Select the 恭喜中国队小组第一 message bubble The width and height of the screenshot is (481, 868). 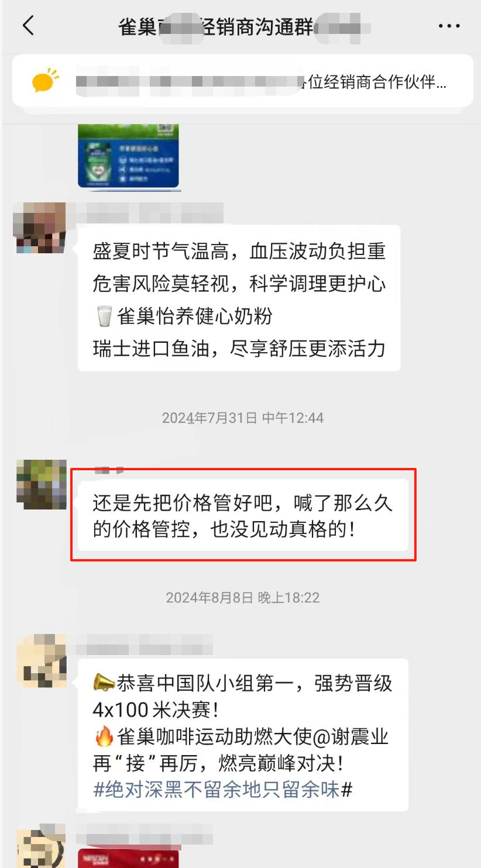[x=243, y=735]
